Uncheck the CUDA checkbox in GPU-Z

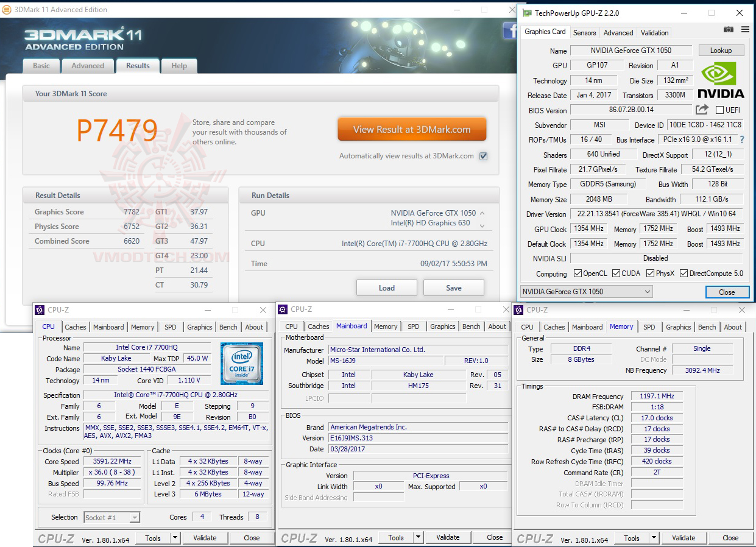point(615,273)
